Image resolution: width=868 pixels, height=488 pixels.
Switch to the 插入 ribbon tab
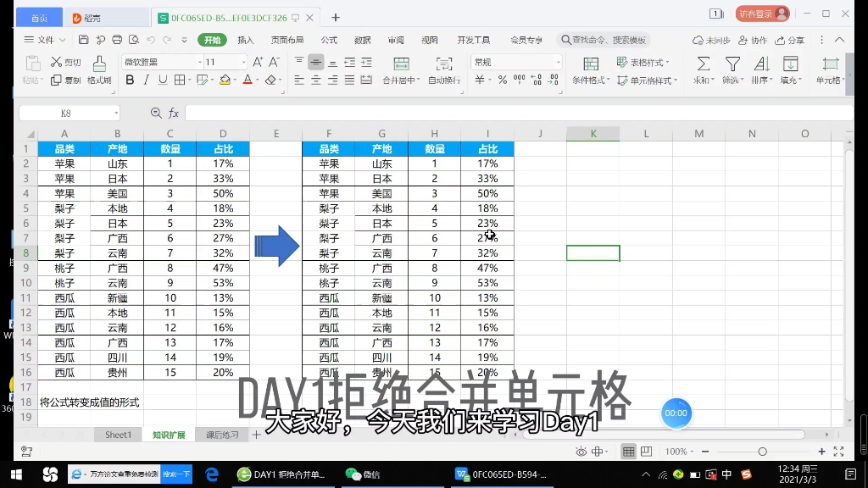(x=245, y=40)
